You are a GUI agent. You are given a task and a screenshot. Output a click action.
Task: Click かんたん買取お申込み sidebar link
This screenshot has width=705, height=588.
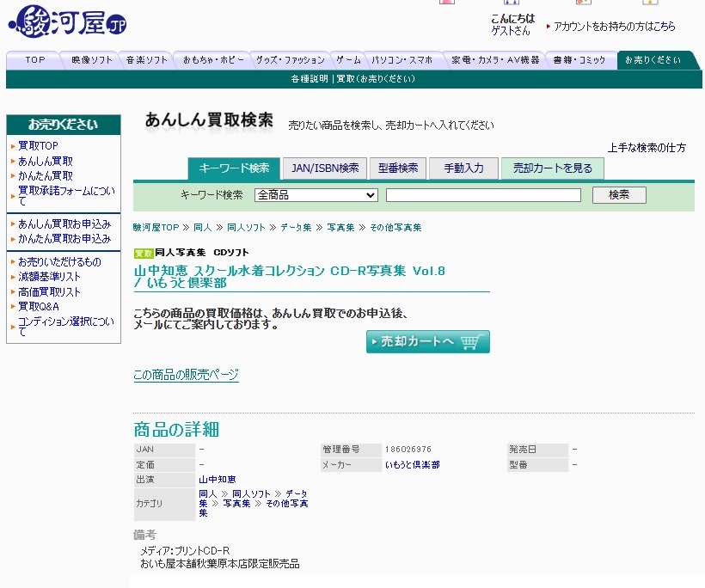click(64, 239)
